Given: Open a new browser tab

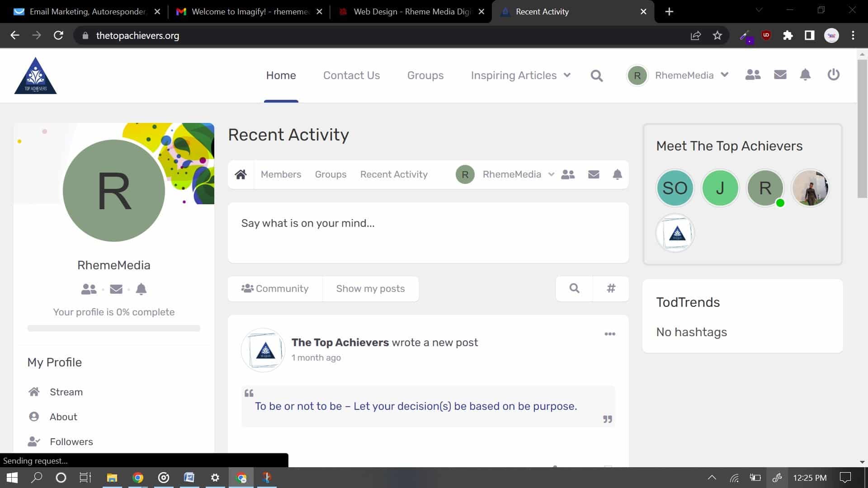Looking at the screenshot, I should [x=669, y=12].
